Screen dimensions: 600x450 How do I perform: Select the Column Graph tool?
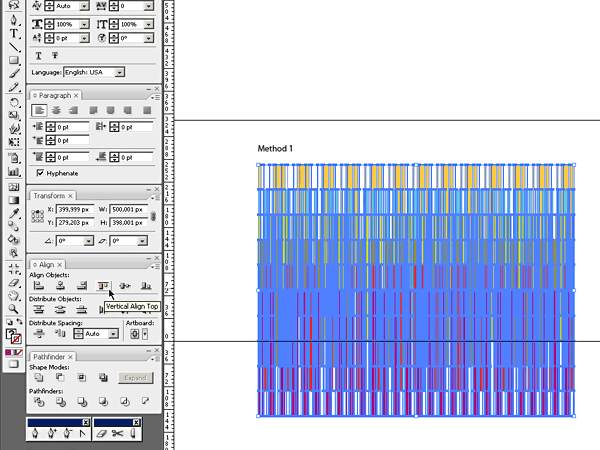click(14, 171)
